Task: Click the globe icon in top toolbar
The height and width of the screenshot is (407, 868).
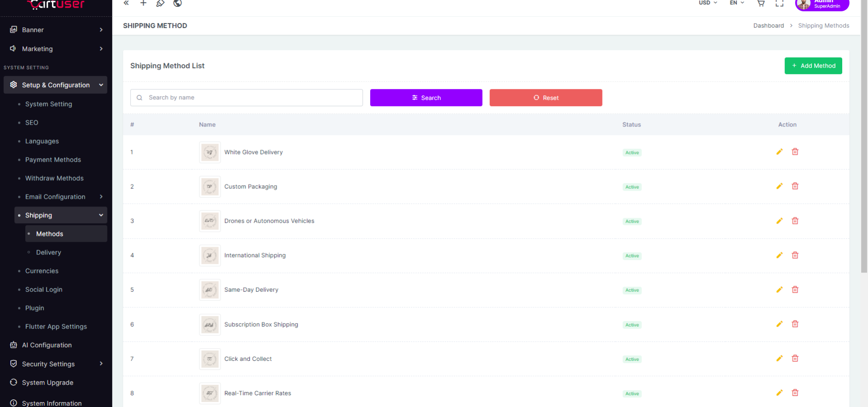Action: (x=178, y=3)
